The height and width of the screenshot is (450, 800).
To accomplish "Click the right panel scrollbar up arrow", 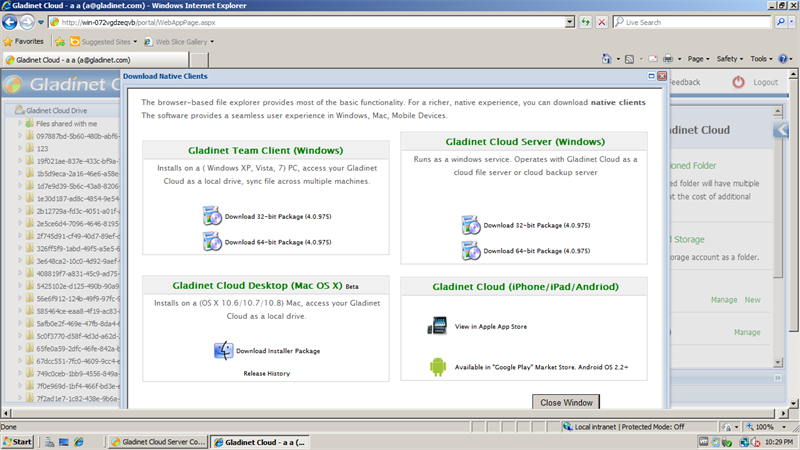I will coord(778,111).
